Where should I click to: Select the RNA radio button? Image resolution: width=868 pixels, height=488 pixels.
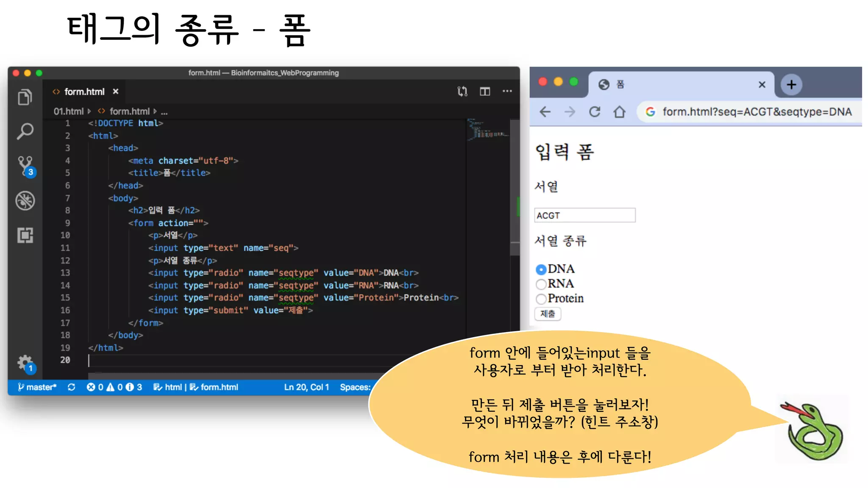pyautogui.click(x=541, y=284)
